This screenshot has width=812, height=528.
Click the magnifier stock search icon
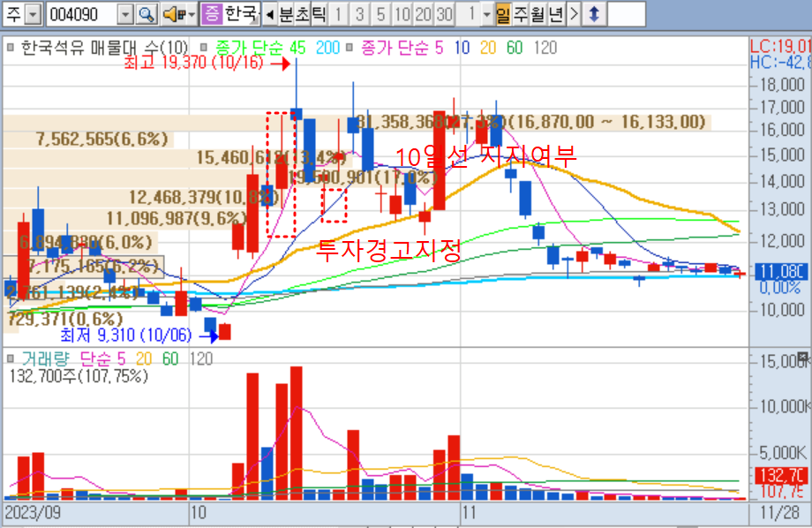point(147,14)
